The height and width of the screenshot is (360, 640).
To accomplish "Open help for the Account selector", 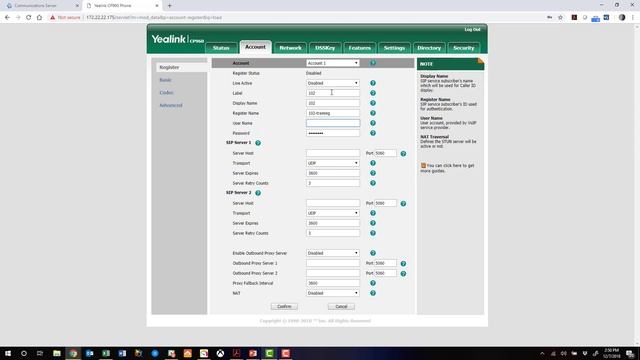I will click(373, 63).
